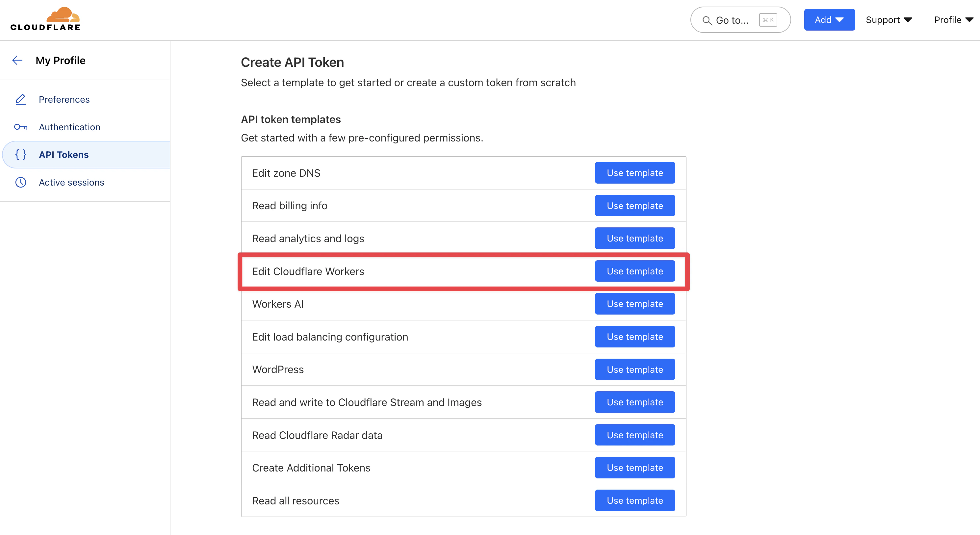Image resolution: width=980 pixels, height=535 pixels.
Task: Use the Edit Cloudflare Workers template
Action: click(634, 271)
